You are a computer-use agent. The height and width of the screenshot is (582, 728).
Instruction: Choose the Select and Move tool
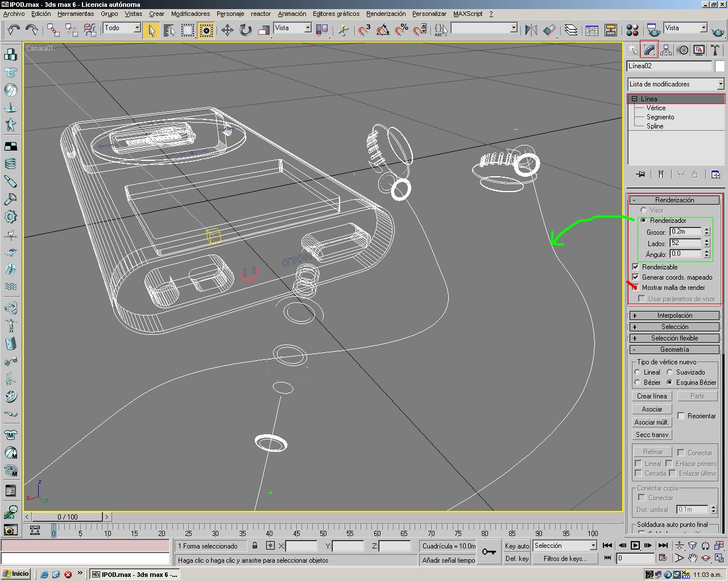click(227, 30)
